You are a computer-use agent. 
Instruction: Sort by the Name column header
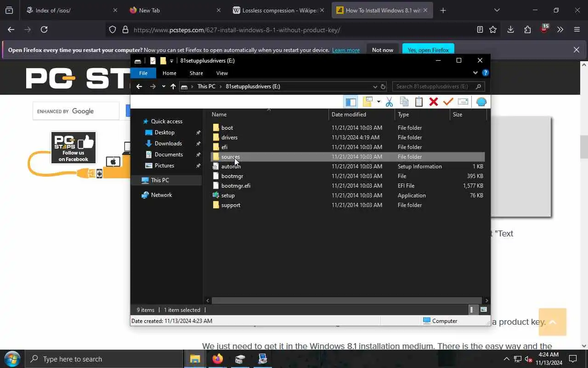269,115
